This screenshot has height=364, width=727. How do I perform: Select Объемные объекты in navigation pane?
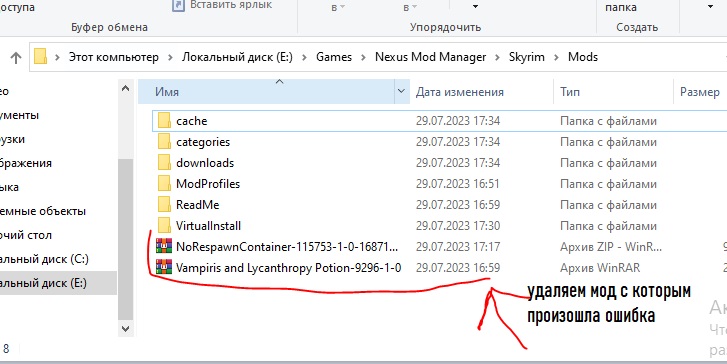pyautogui.click(x=43, y=211)
